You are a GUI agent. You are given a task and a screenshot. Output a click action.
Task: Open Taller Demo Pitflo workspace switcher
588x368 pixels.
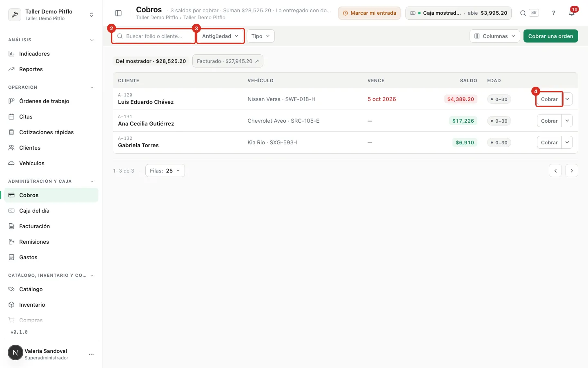click(x=51, y=15)
